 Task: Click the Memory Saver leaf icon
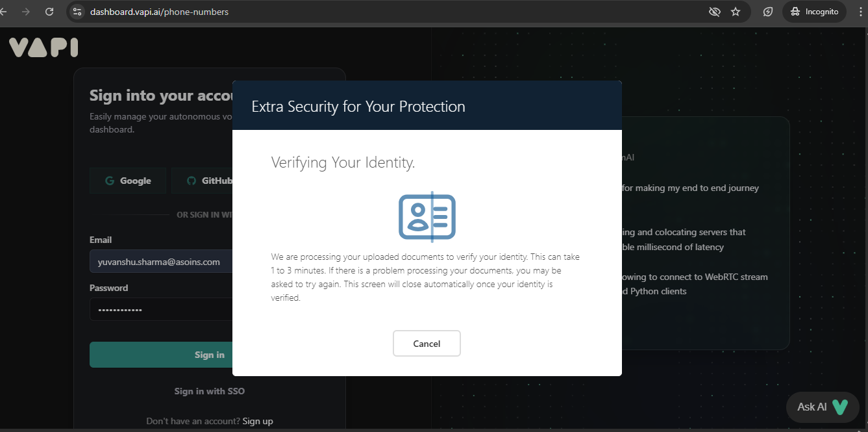point(767,11)
